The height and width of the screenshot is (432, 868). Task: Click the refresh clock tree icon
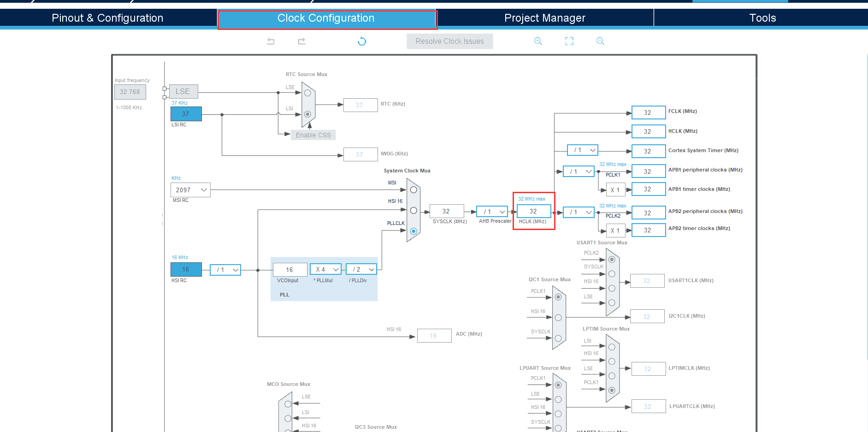coord(362,41)
